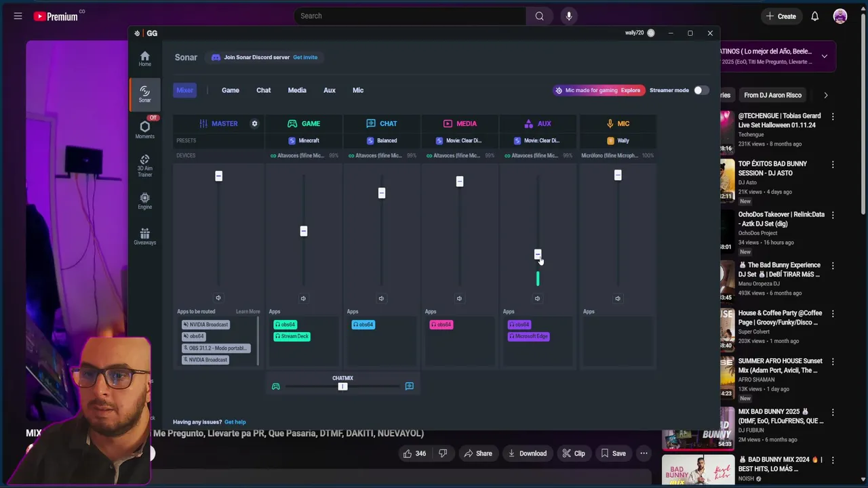Select OBS 31.1.2 Modo portable app chip
The image size is (868, 488).
(x=216, y=348)
